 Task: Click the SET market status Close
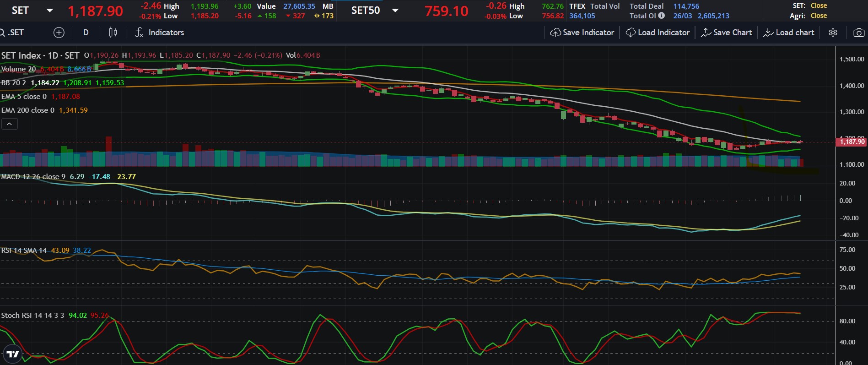tap(819, 6)
